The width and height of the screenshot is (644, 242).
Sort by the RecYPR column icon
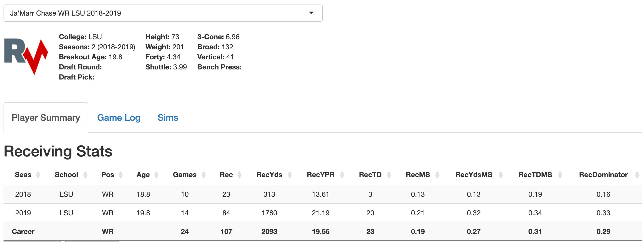click(342, 175)
